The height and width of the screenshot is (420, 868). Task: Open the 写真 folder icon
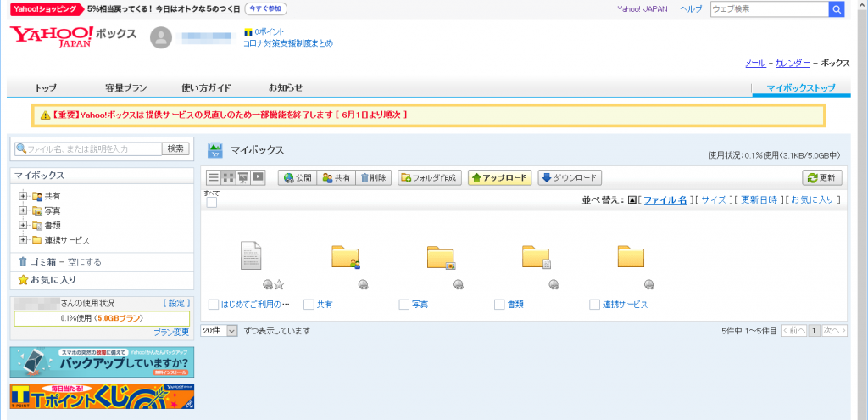coord(441,256)
